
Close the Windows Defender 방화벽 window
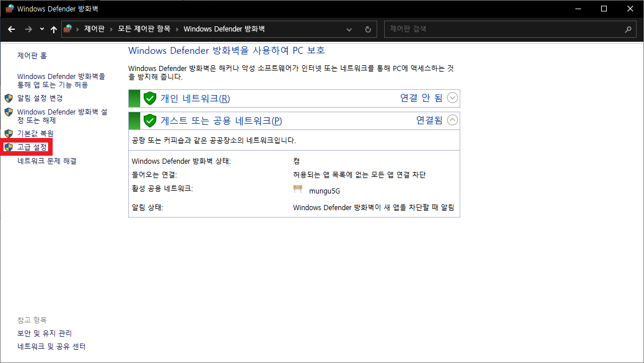click(x=630, y=9)
